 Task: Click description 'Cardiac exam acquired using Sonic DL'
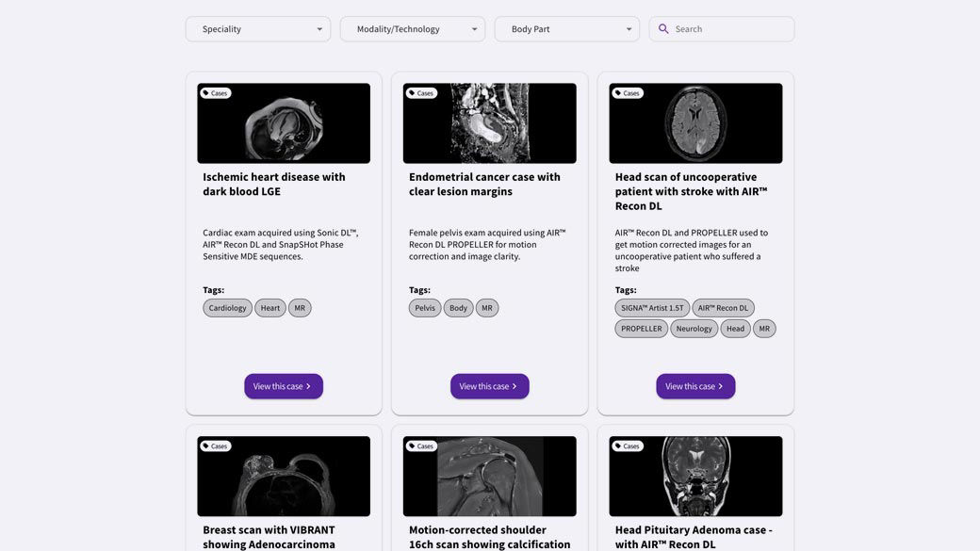pos(281,244)
